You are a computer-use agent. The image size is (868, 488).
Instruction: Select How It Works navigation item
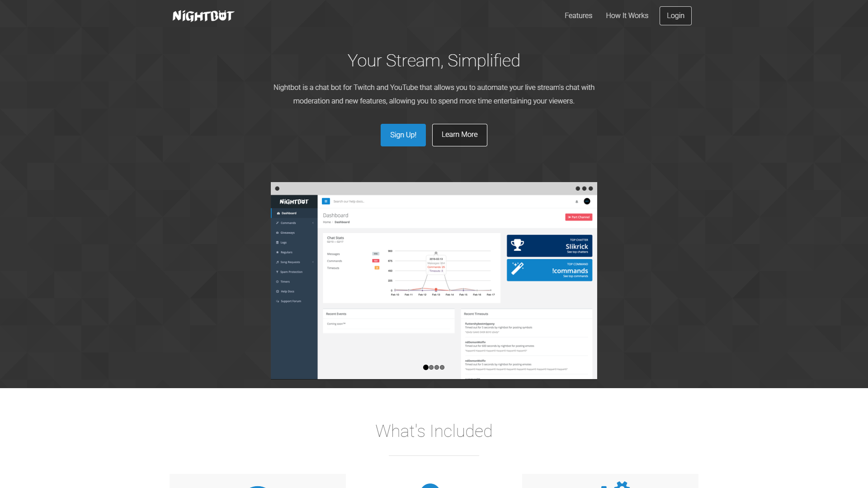coord(627,15)
